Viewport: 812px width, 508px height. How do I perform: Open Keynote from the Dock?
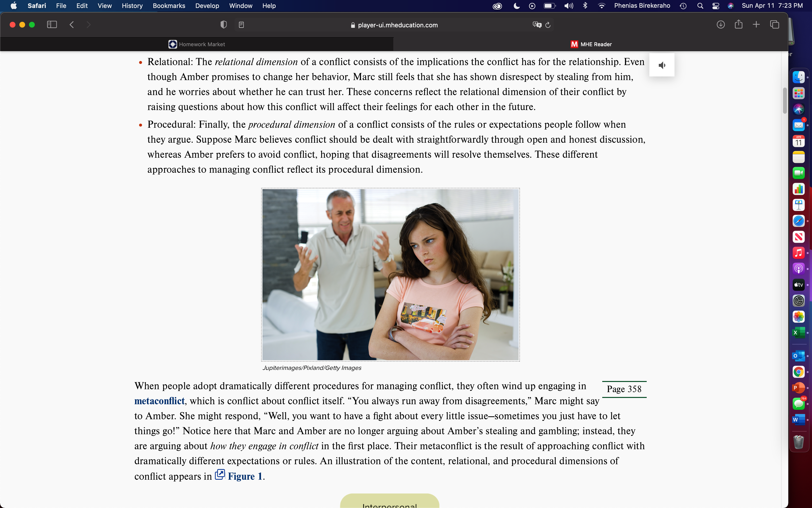(798, 205)
